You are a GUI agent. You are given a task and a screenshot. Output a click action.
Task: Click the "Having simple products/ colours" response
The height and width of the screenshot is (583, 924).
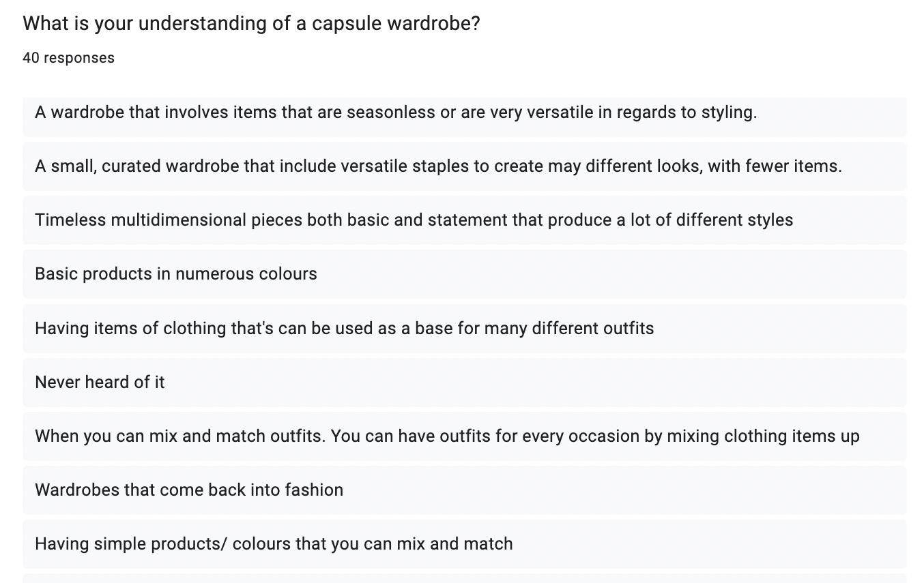click(x=274, y=544)
